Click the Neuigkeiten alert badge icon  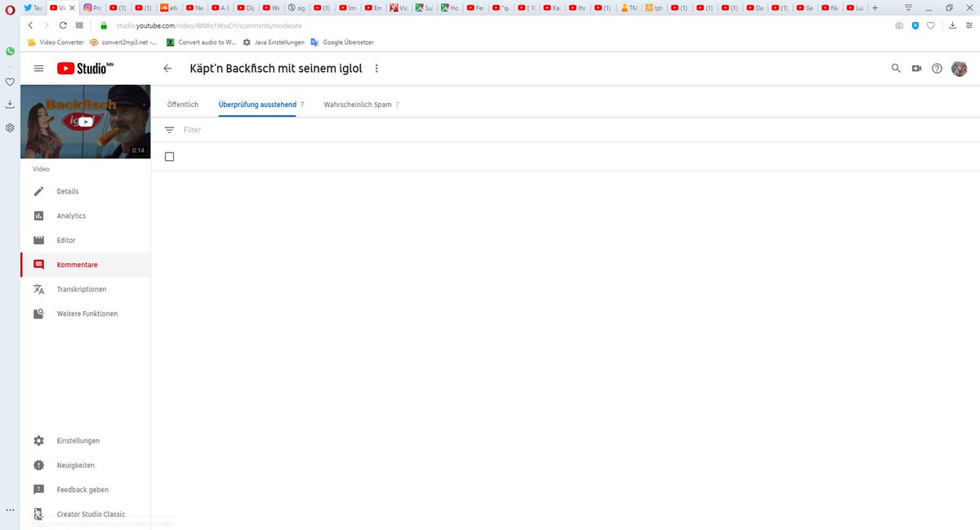(x=38, y=465)
